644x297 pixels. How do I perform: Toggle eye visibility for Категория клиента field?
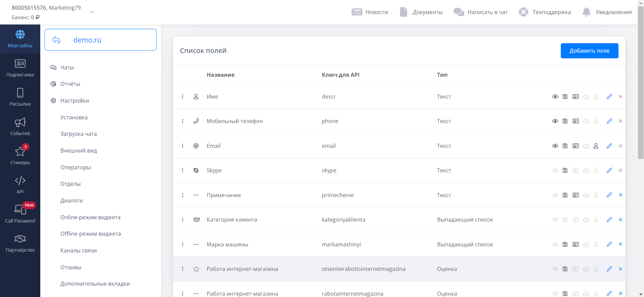pyautogui.click(x=555, y=220)
